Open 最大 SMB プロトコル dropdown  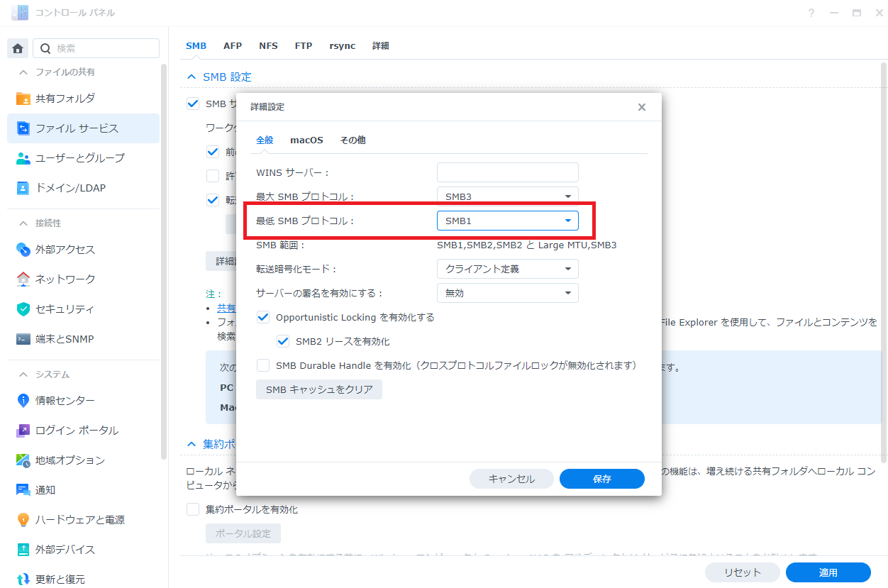(508, 196)
